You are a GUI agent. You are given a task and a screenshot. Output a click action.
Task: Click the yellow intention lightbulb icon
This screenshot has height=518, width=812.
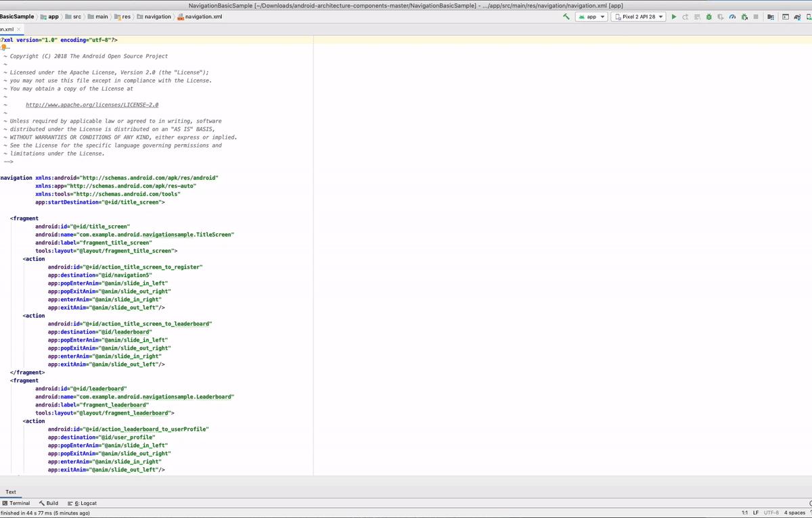(x=3, y=47)
